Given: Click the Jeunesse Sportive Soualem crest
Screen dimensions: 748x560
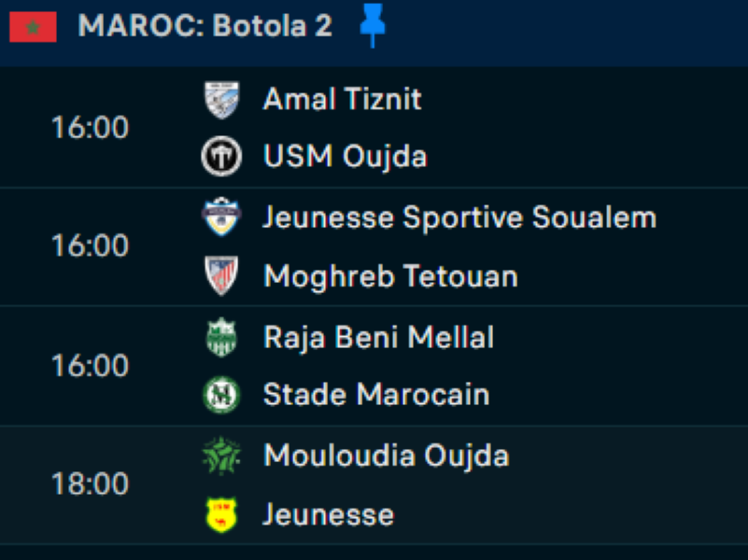Looking at the screenshot, I should point(221,217).
